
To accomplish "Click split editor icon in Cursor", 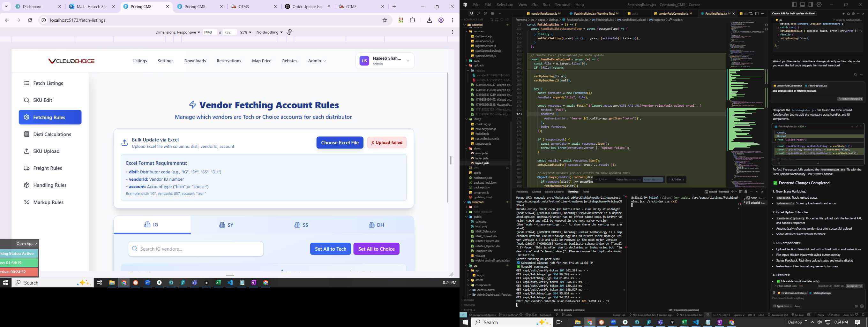I will [x=757, y=13].
